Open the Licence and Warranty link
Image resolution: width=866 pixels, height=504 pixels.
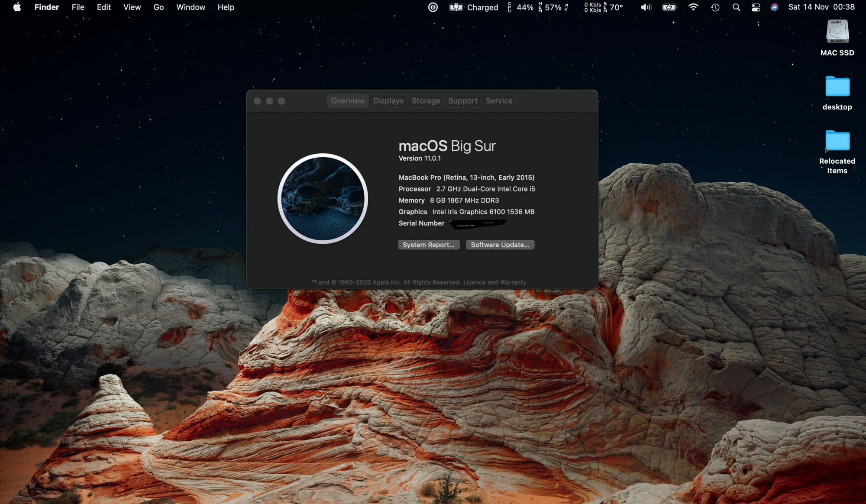tap(494, 282)
